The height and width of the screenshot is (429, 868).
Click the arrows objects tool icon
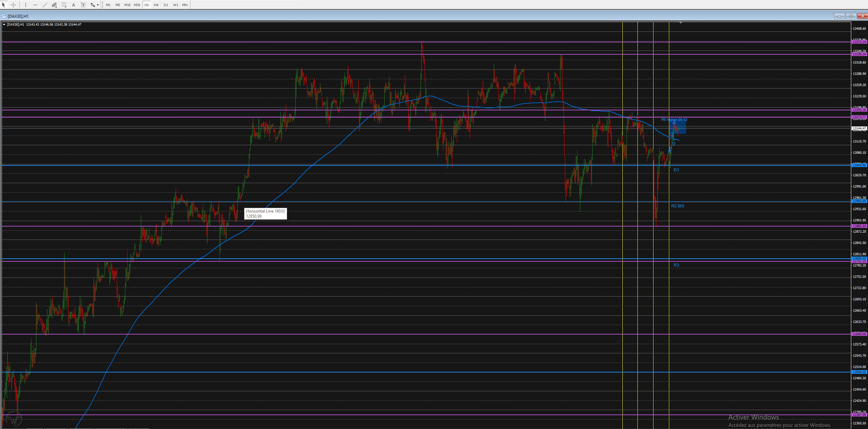click(x=92, y=5)
